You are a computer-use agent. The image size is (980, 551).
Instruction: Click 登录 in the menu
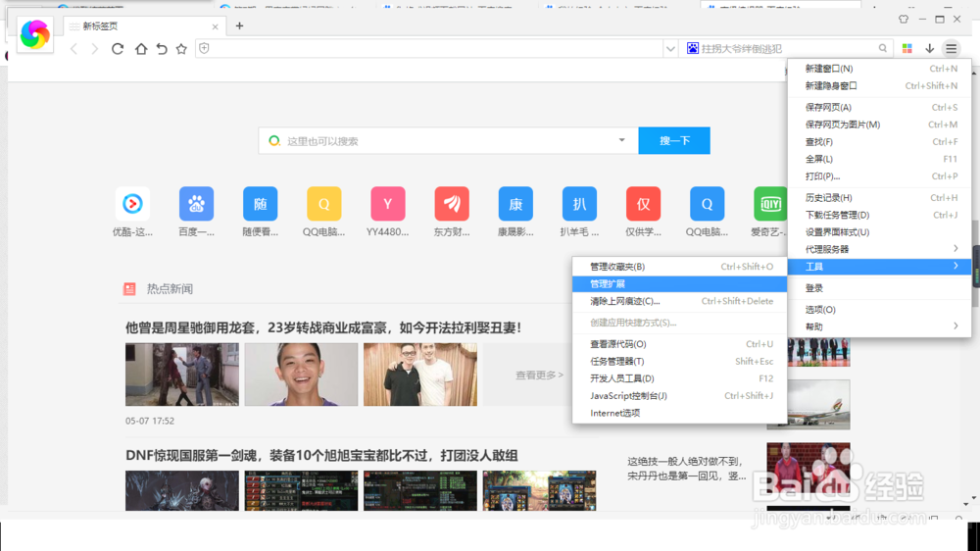coord(880,287)
